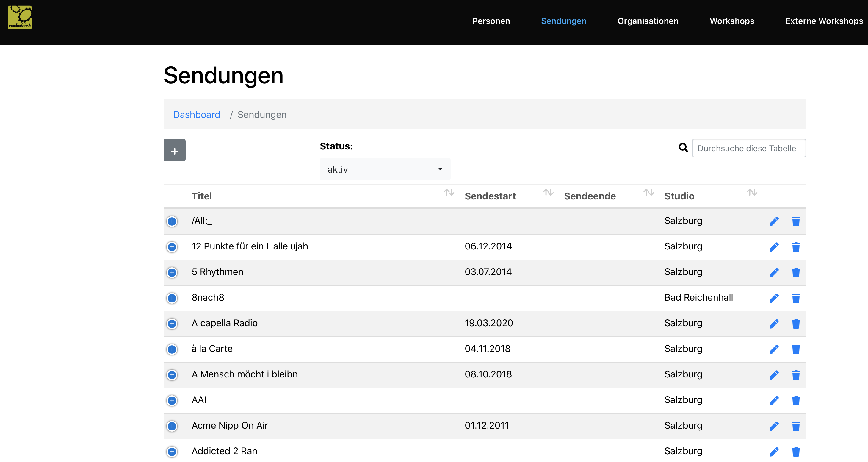Delete the Acme Nipp On Air entry
The width and height of the screenshot is (868, 462).
795,426
